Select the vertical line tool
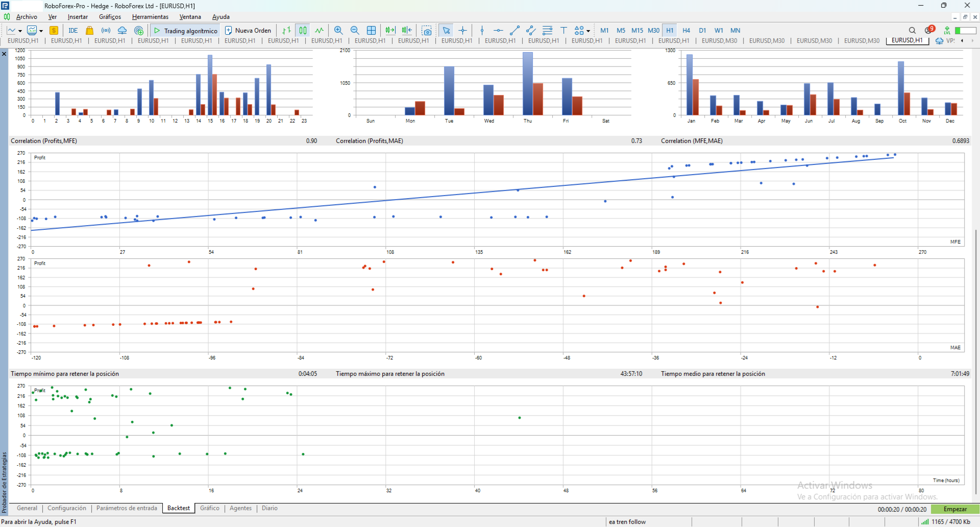This screenshot has height=527, width=980. (482, 31)
